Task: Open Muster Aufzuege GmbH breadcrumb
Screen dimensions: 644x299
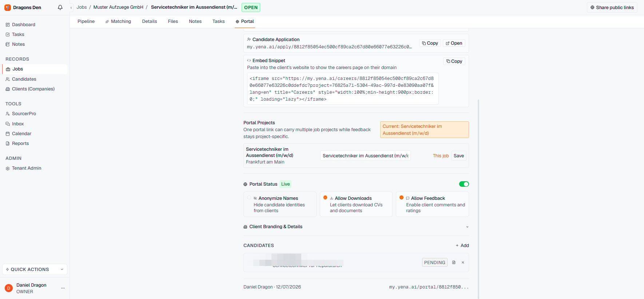Action: (x=118, y=7)
